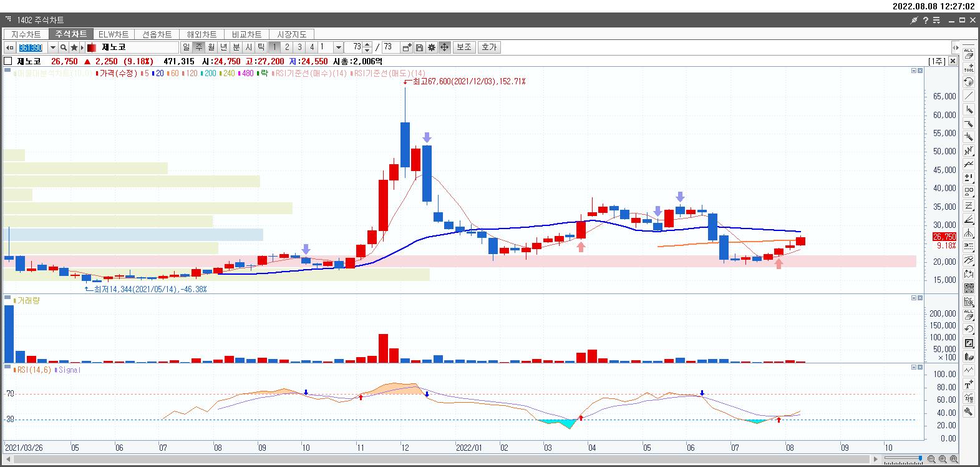Screen dimensions: 980x467
Task: Open the 비교차트 tab
Action: [x=246, y=34]
